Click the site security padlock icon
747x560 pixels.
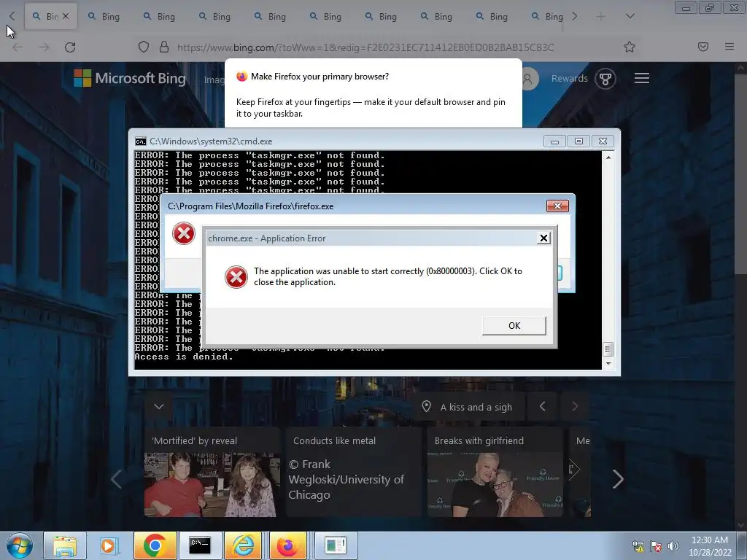click(164, 47)
